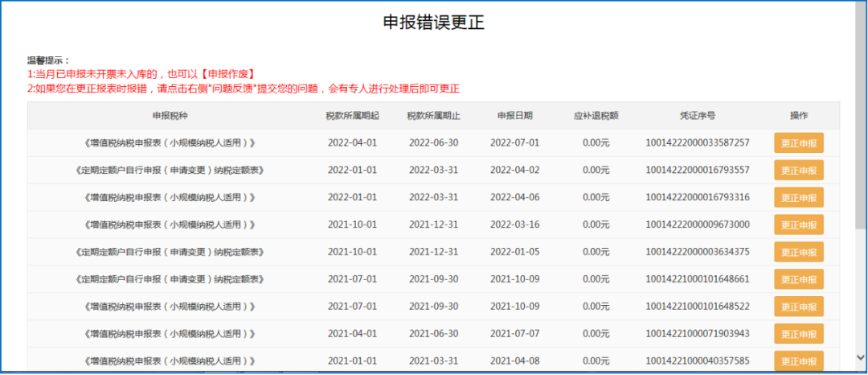Select 定期定额户 form name for voucher 10014221000101648661
The height and width of the screenshot is (375, 868).
pyautogui.click(x=170, y=279)
